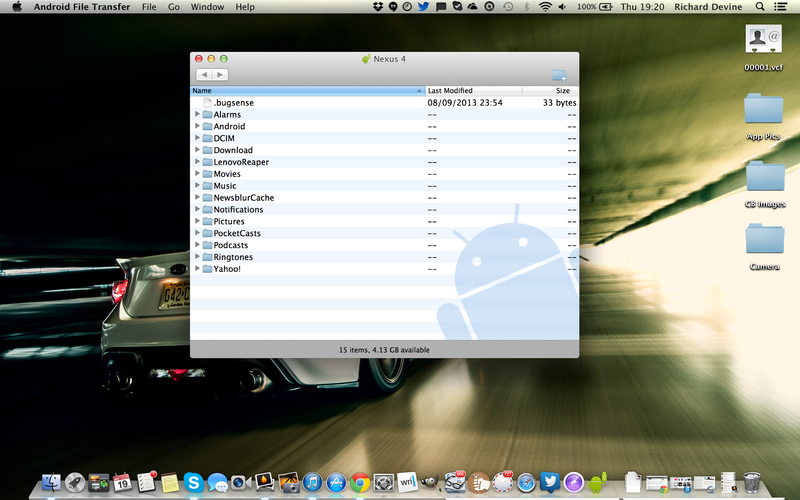Select the .bugsense file

tap(233, 103)
